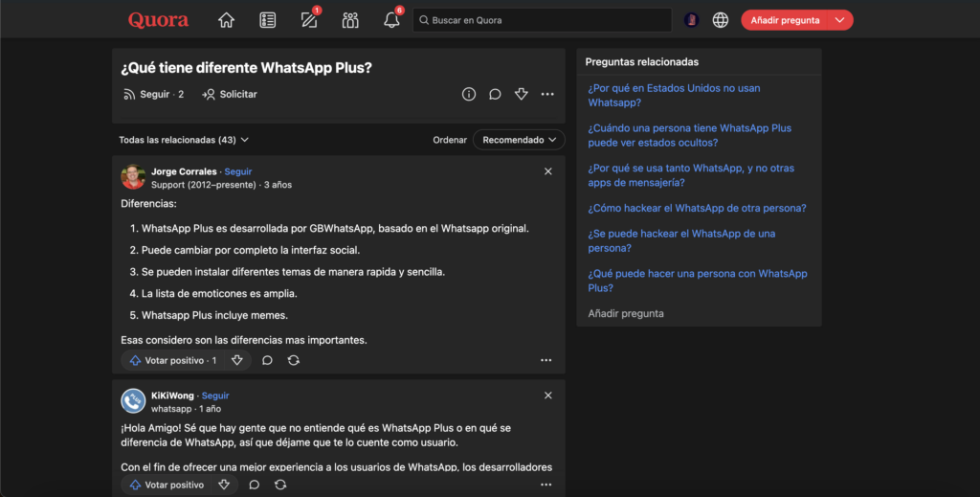
Task: Follow the question with Seguir · 2
Action: coord(154,94)
